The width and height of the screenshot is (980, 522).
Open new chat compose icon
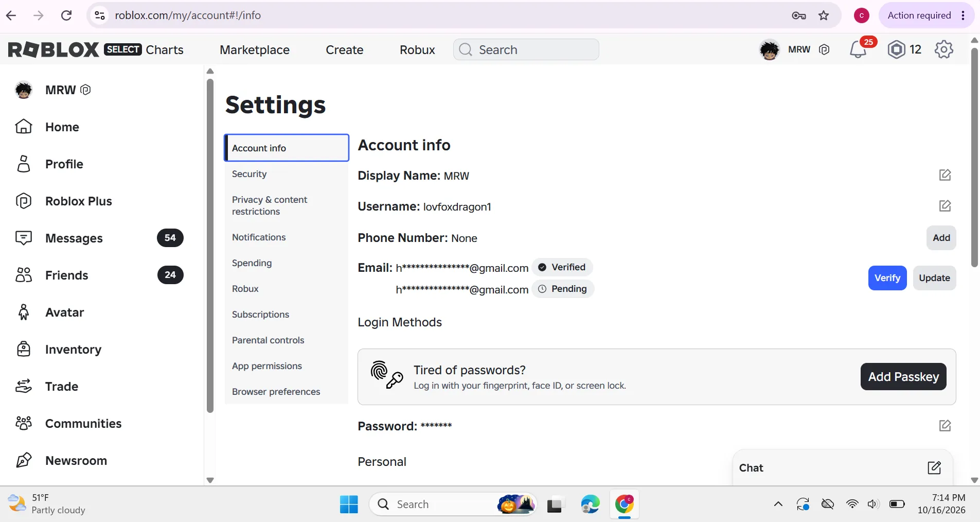click(934, 468)
